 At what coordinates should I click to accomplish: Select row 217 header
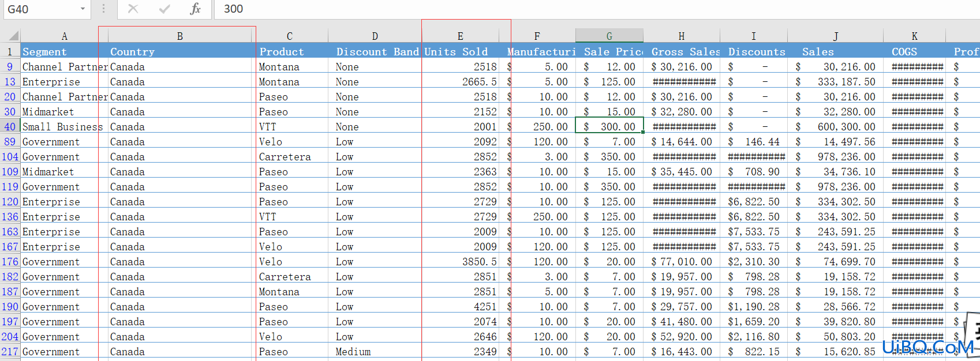tap(10, 351)
